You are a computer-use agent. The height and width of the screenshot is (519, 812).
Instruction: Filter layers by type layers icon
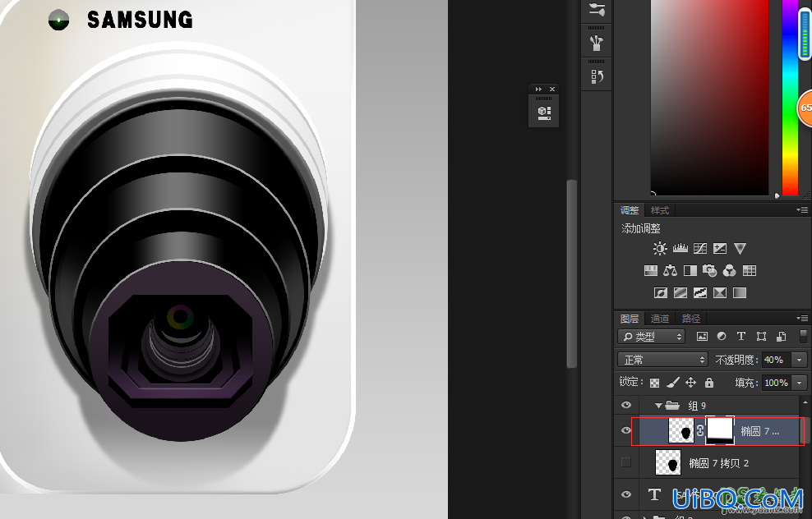pos(741,337)
